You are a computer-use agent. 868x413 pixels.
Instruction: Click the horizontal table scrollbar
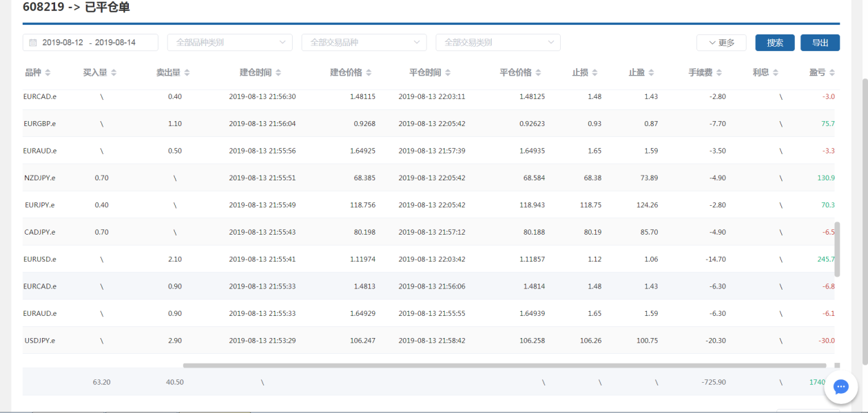(x=504, y=366)
